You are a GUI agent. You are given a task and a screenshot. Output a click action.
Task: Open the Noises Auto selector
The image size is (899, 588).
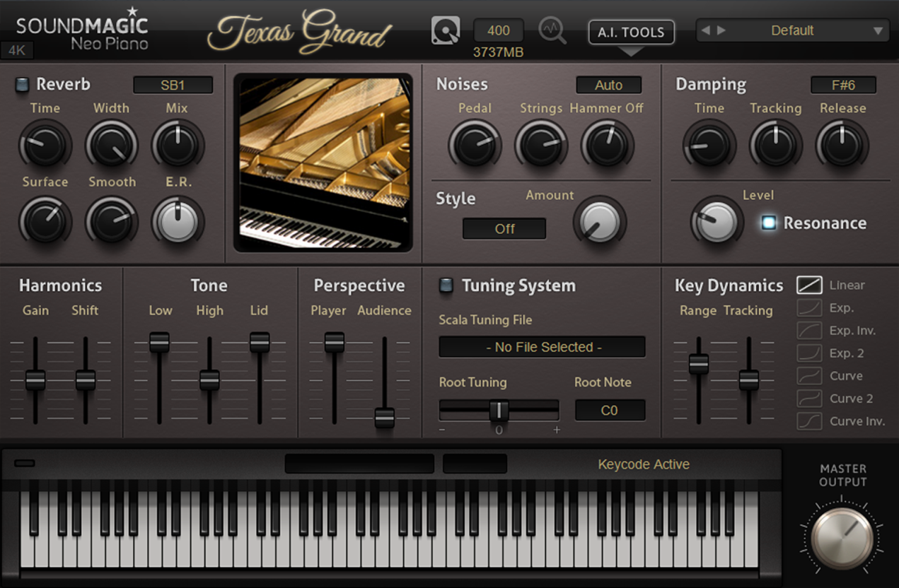click(608, 85)
